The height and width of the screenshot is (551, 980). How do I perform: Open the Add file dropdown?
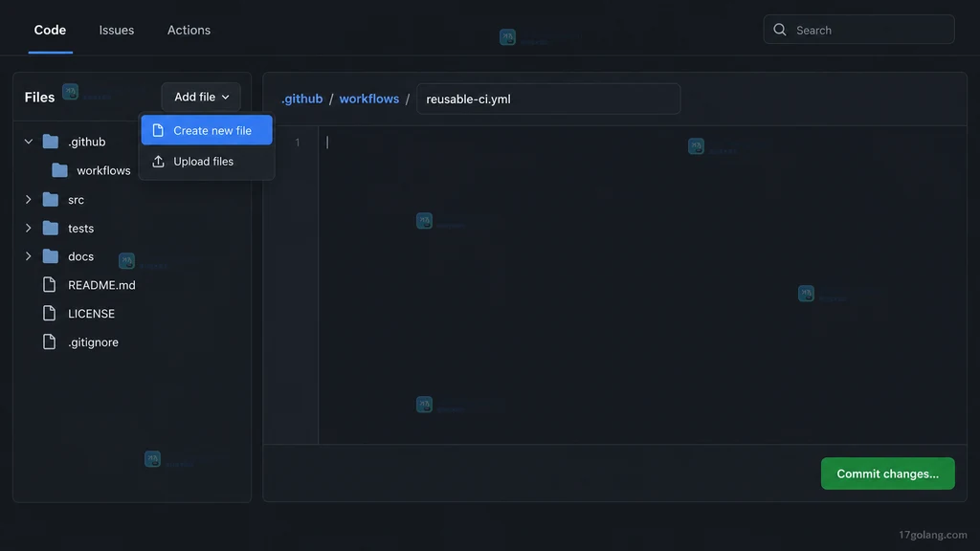(201, 97)
